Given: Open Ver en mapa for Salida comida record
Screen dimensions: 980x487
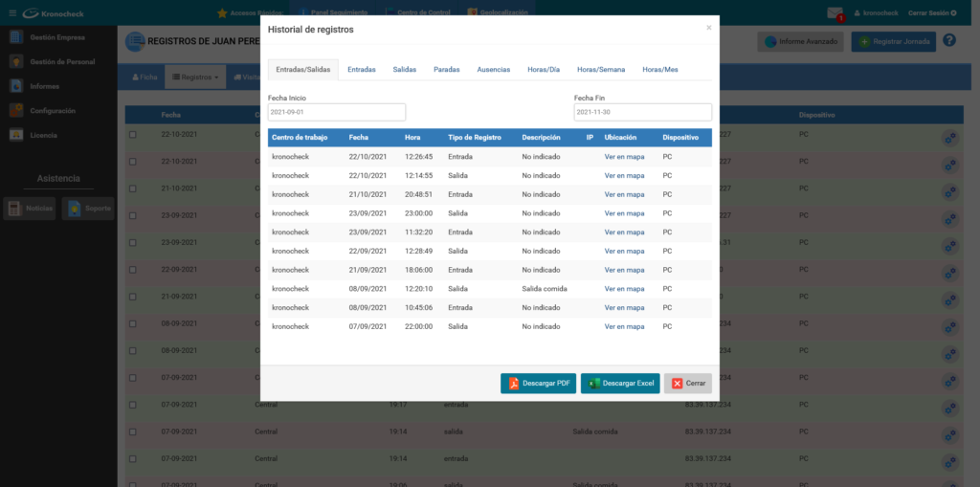Looking at the screenshot, I should click(x=624, y=289).
